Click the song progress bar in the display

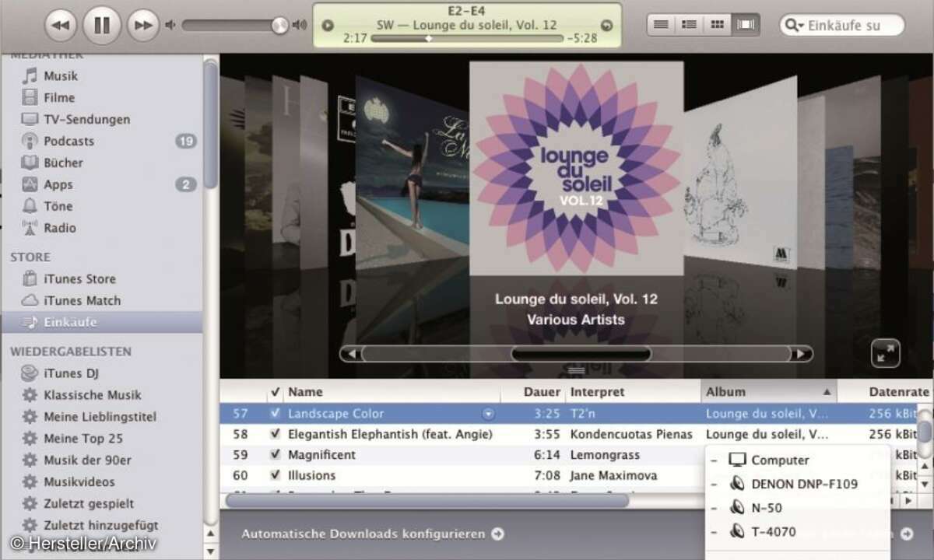(x=467, y=37)
